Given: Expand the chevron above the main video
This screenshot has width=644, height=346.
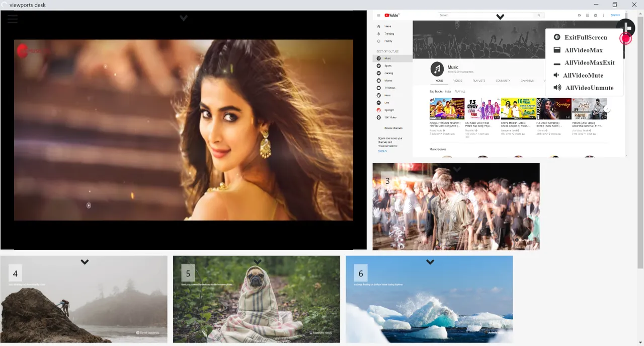Looking at the screenshot, I should 184,18.
